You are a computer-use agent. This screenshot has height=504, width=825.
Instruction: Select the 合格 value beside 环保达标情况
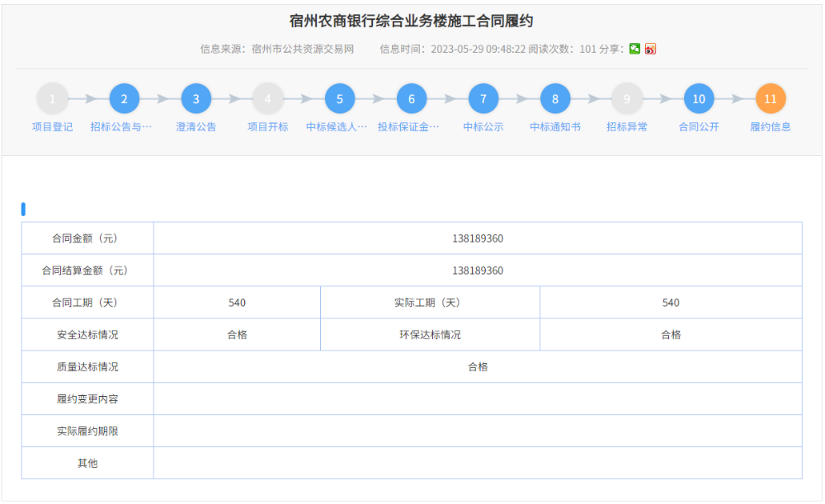click(671, 335)
